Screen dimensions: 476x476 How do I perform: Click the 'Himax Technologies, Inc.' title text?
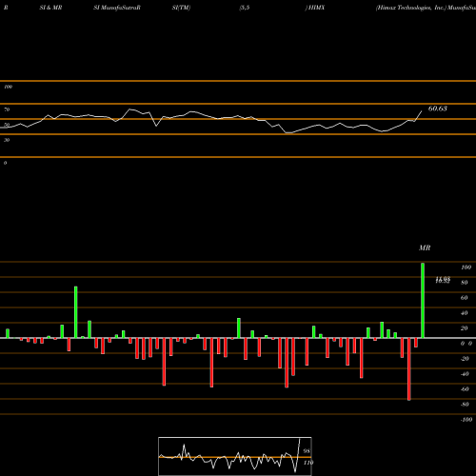(411, 8)
